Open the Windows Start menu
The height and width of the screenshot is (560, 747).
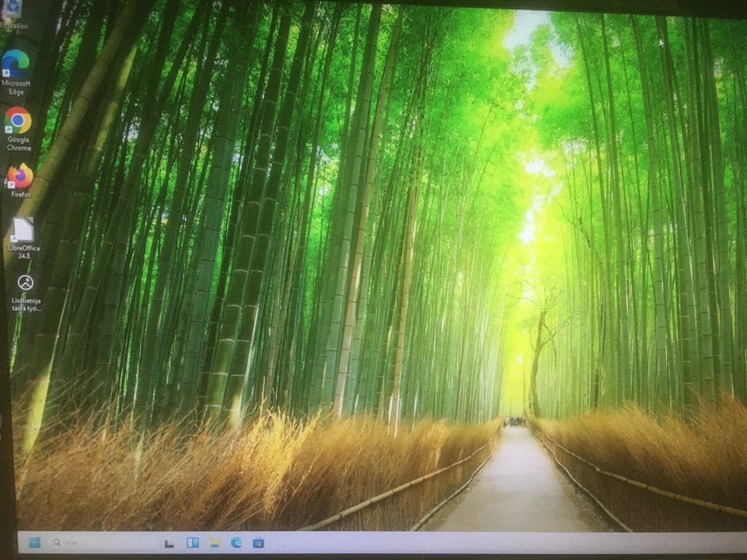[x=34, y=542]
